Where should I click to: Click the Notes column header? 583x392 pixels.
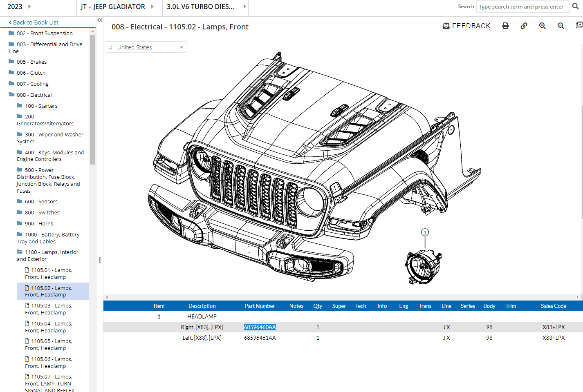click(296, 306)
